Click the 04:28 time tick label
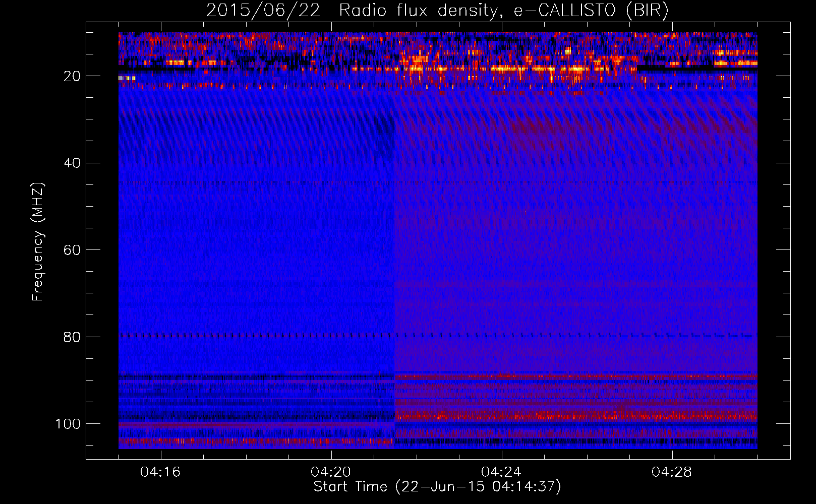 [x=672, y=472]
